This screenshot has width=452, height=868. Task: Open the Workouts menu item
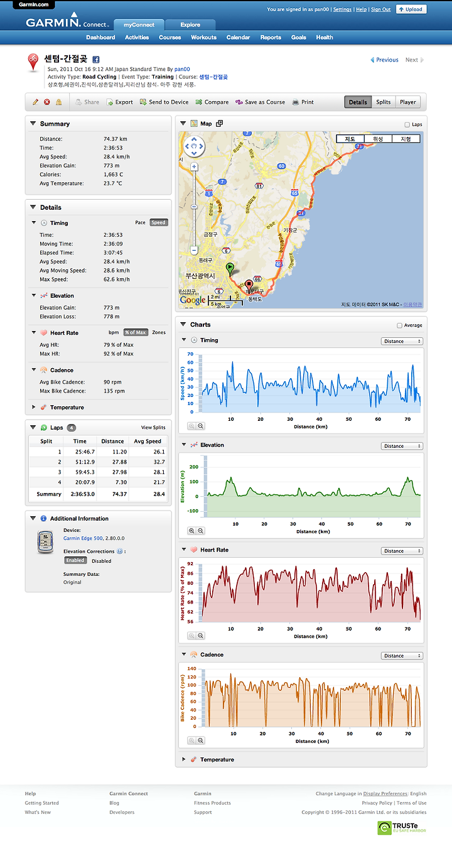pos(204,38)
